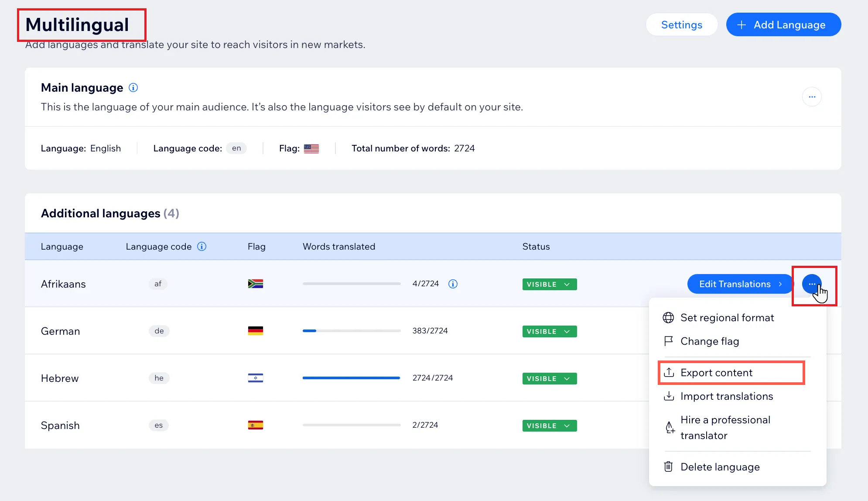Toggle Afrikaans language visibility status
Screen dimensions: 868x501
point(548,284)
